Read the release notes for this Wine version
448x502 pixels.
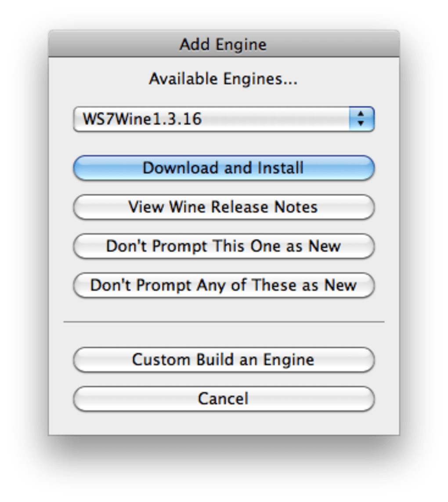point(223,207)
